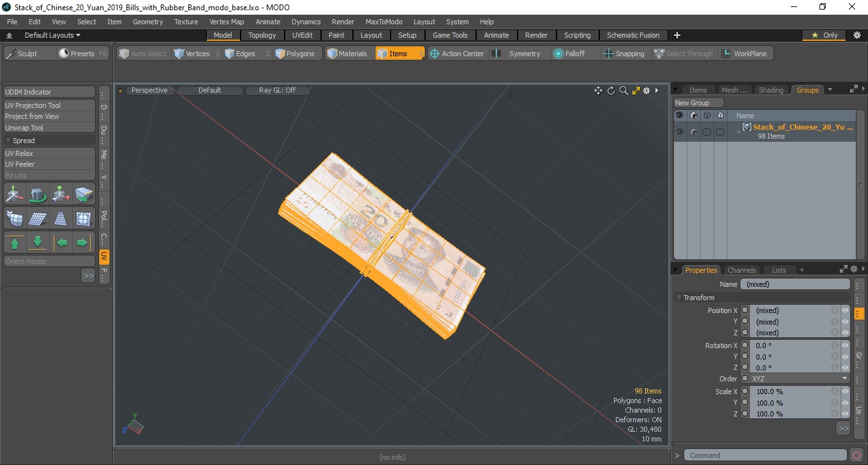Toggle visibility eye of Stack_of_Chinese group
Viewport: 868px width, 465px height.
point(680,132)
